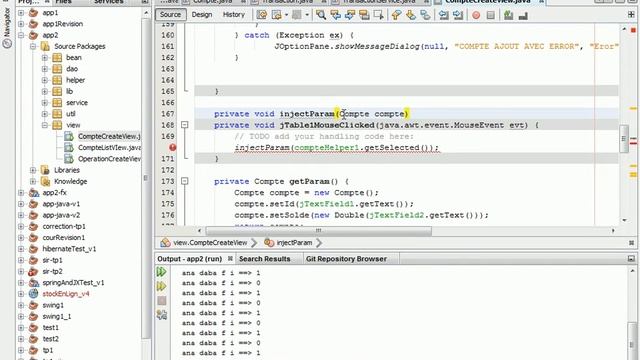This screenshot has height=360, width=640.
Task: Click Shift Line Left icon
Action: point(443,16)
